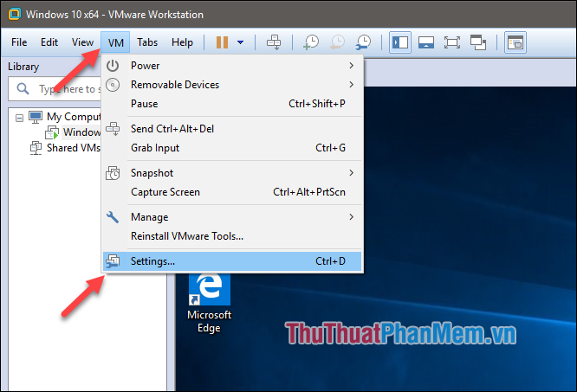The width and height of the screenshot is (577, 392).
Task: Click the Microsoft Edge desktop shortcut
Action: (209, 303)
